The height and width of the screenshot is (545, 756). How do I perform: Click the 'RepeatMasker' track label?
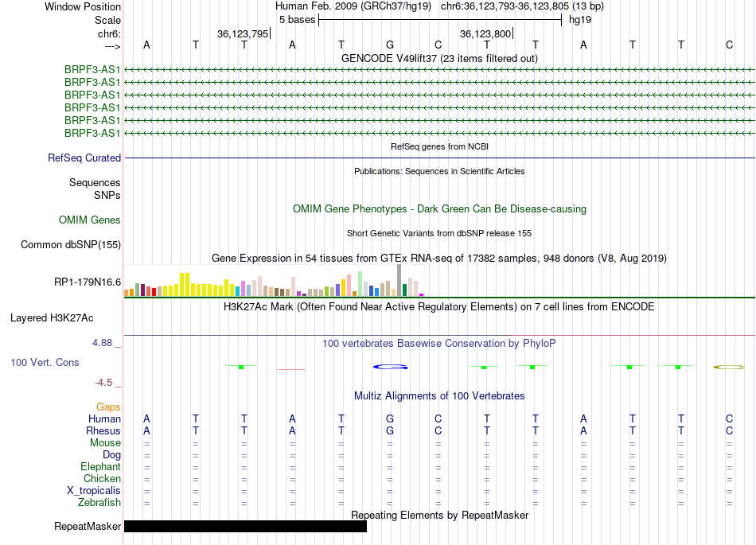pyautogui.click(x=88, y=526)
